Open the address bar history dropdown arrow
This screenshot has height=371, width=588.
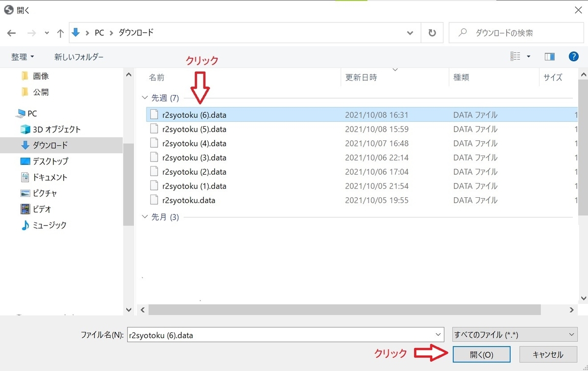click(x=410, y=33)
